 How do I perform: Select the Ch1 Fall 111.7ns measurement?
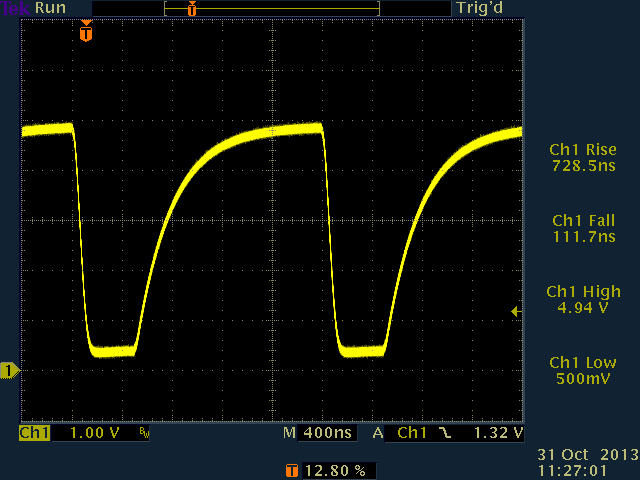tap(583, 228)
